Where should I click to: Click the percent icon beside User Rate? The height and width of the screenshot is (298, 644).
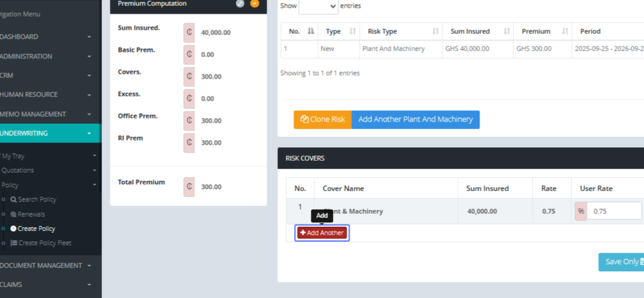pyautogui.click(x=581, y=211)
